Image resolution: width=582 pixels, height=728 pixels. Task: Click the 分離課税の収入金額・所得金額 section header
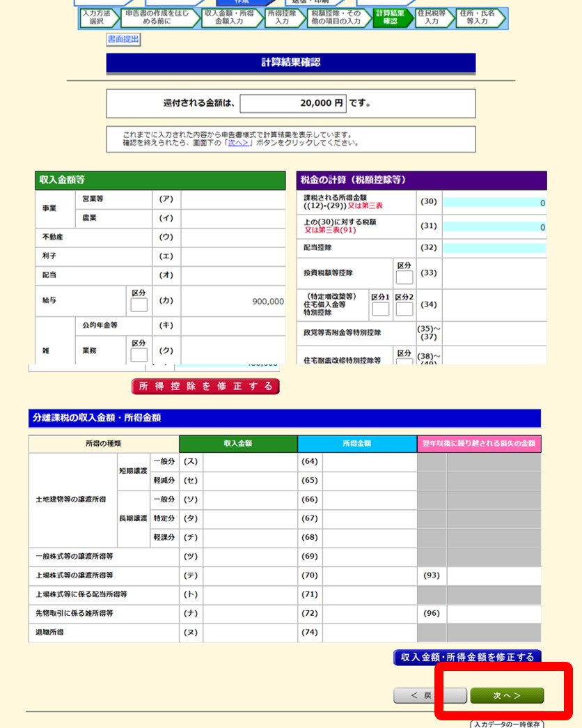coord(285,418)
